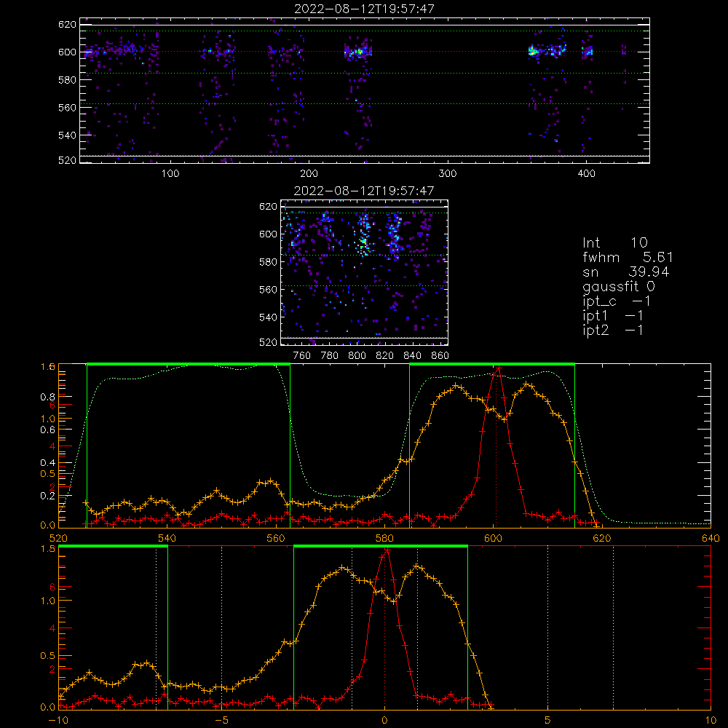The width and height of the screenshot is (728, 728).
Task: Click the 640 tick label on the profile plot
Action: [x=711, y=538]
